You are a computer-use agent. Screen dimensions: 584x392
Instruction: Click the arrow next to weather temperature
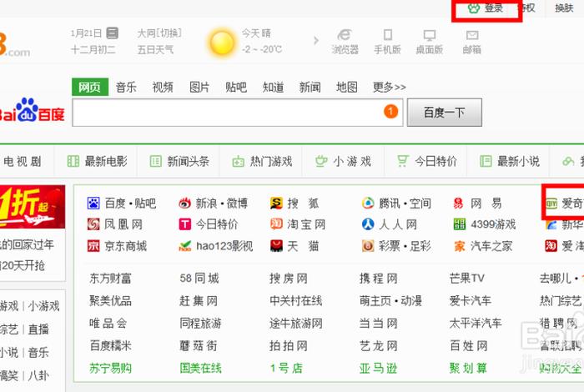coord(315,41)
